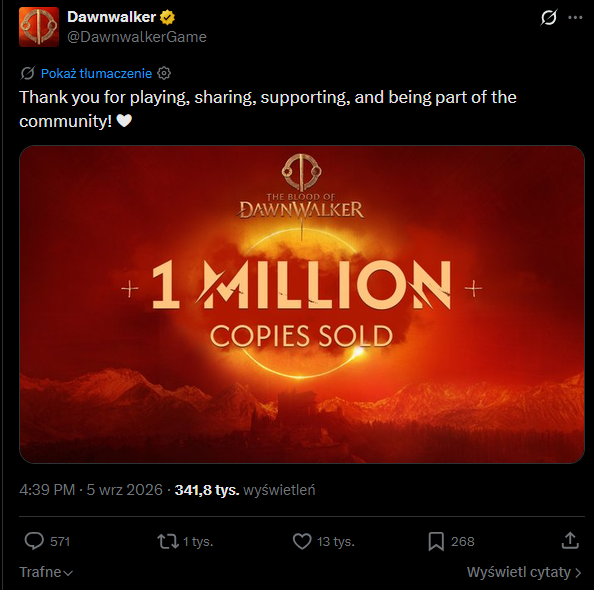Click the 4:39 PM post timestamp

(x=47, y=490)
